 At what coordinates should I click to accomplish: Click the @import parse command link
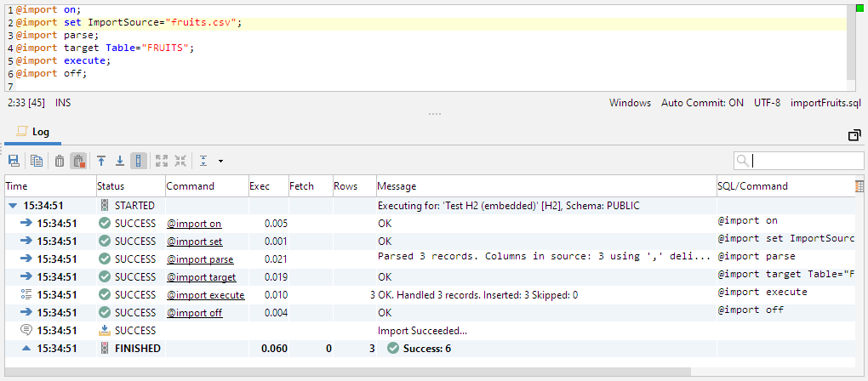click(x=200, y=259)
